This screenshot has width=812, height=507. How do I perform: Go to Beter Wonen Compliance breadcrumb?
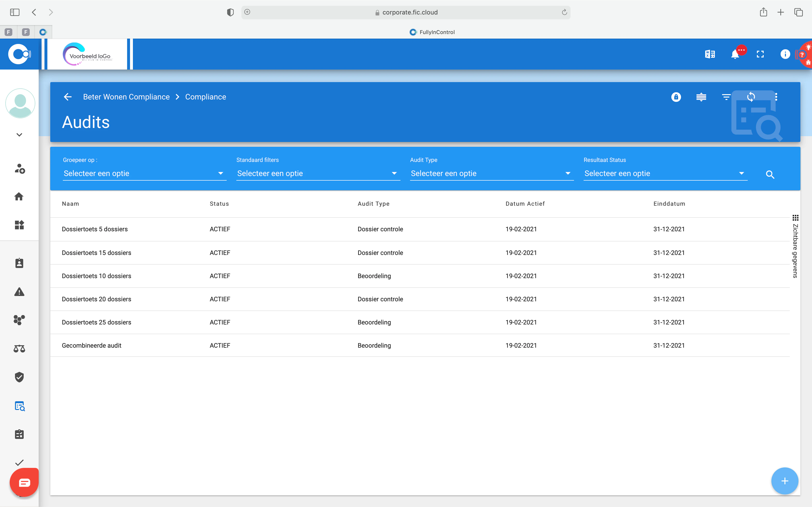126,97
